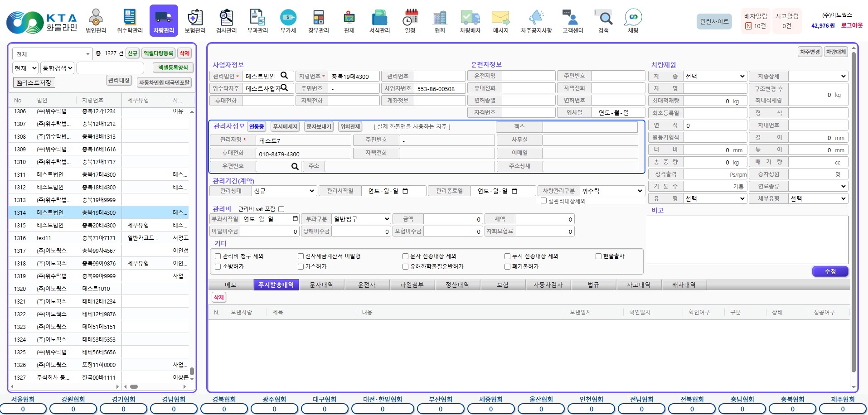Image resolution: width=868 pixels, height=415 pixels.
Task: Expand the 관리상태 dropdown showing 신규
Action: click(x=284, y=191)
